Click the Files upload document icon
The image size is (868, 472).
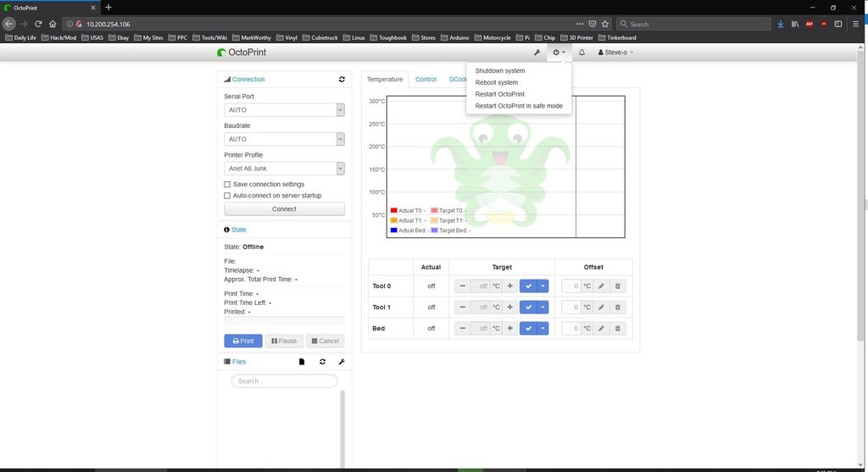[302, 362]
